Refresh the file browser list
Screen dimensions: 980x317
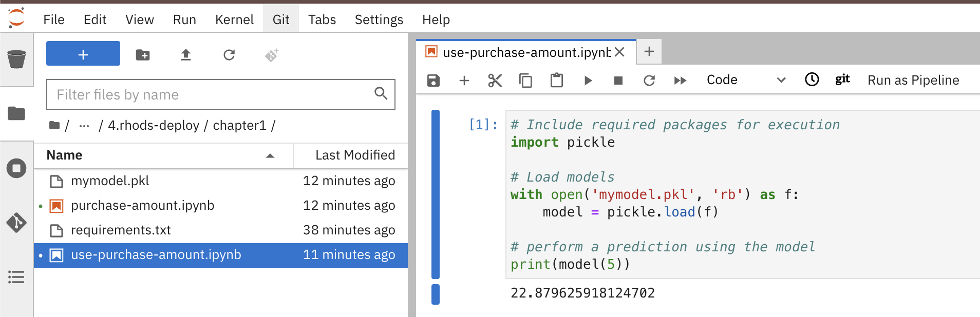point(229,55)
